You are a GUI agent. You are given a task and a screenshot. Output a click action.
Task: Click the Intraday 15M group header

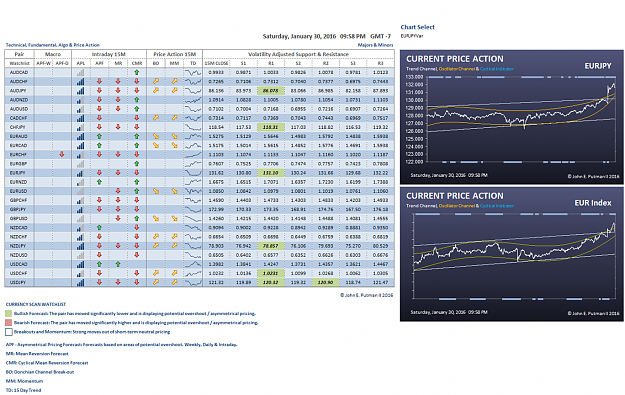pos(108,54)
